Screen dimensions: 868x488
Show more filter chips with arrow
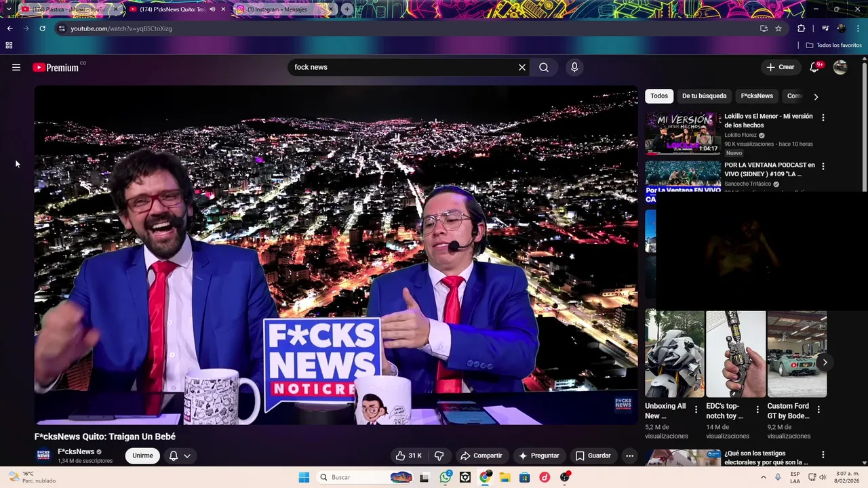click(816, 96)
